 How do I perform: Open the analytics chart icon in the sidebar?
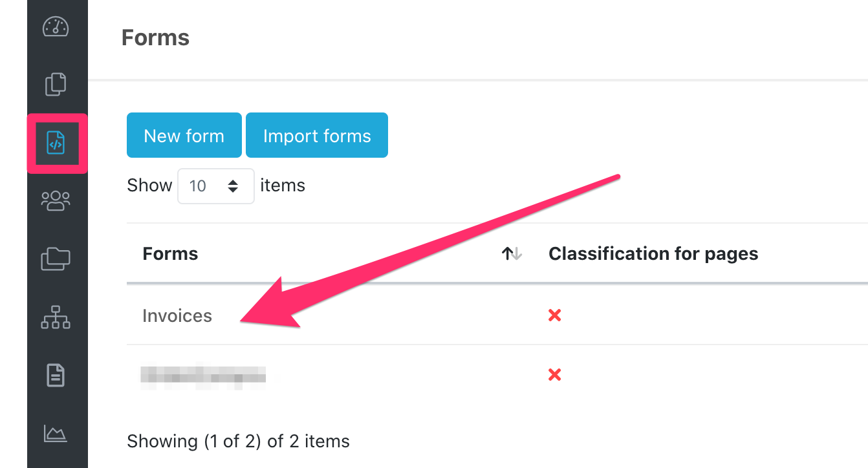57,434
